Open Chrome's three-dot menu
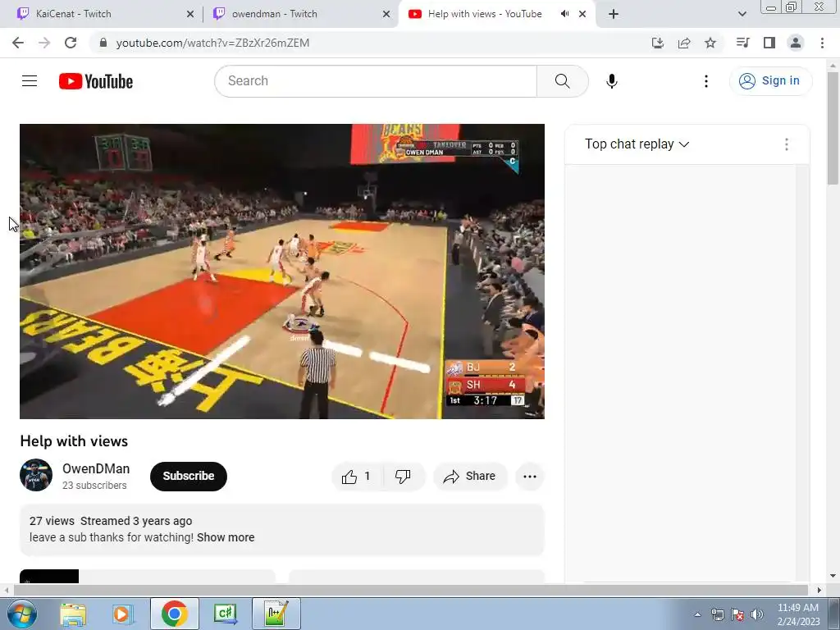Image resolution: width=840 pixels, height=630 pixels. tap(822, 43)
